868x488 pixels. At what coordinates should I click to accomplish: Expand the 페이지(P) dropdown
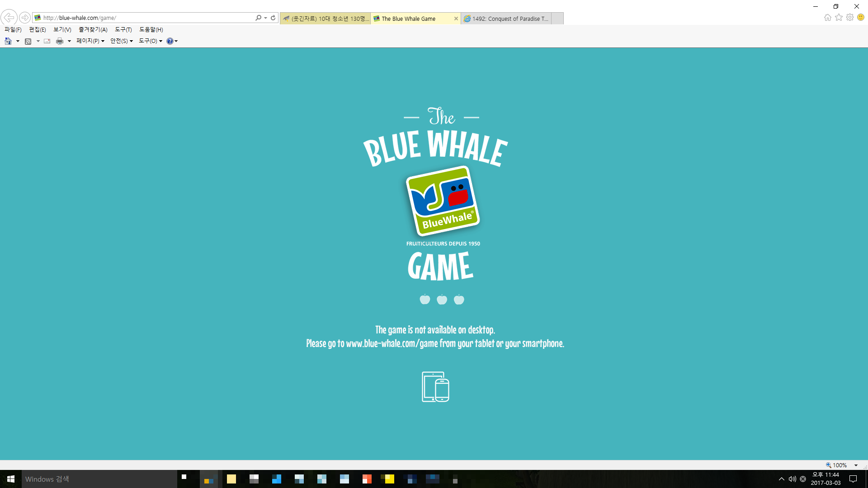90,41
